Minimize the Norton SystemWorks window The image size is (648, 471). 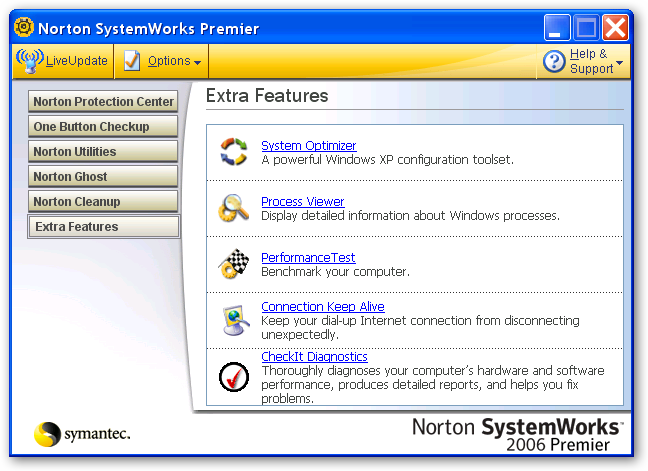pyautogui.click(x=557, y=28)
